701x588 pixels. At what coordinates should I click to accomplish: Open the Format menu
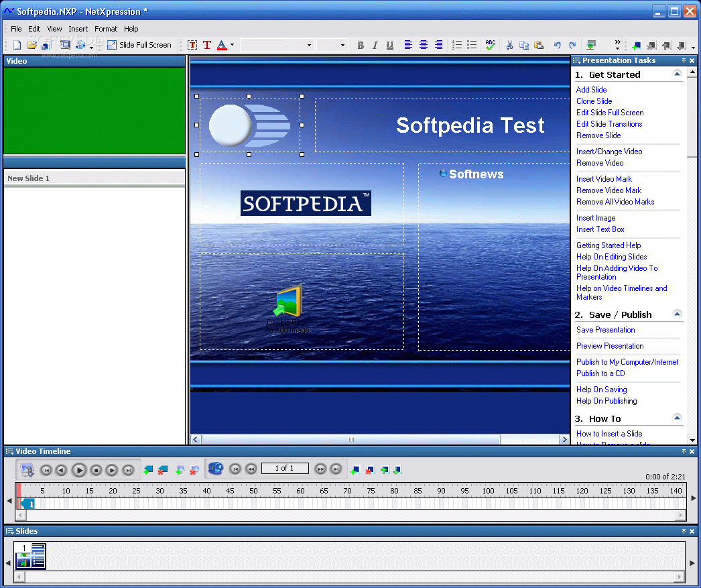coord(106,29)
